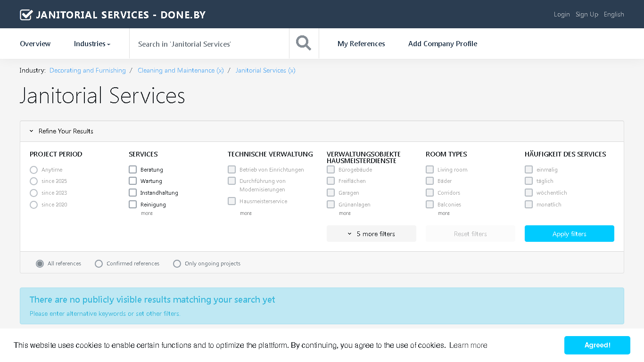Tick the täglich frequency checkbox
The image size is (644, 362).
(528, 181)
